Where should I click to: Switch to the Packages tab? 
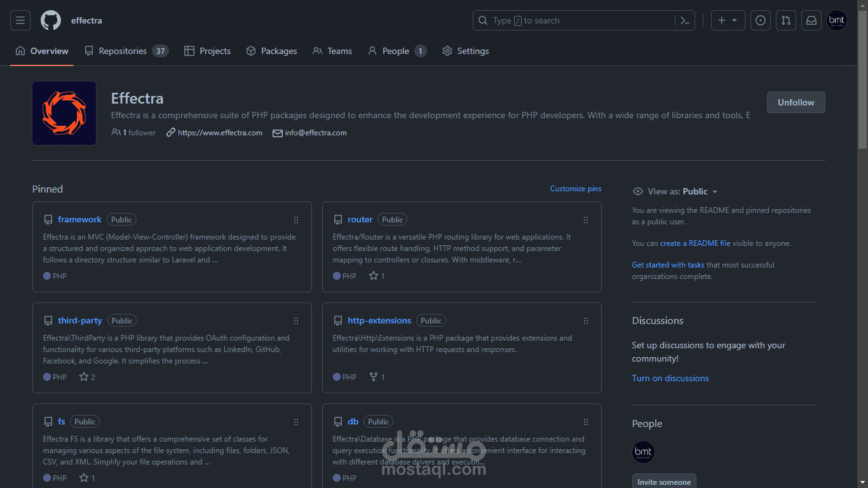pos(271,51)
